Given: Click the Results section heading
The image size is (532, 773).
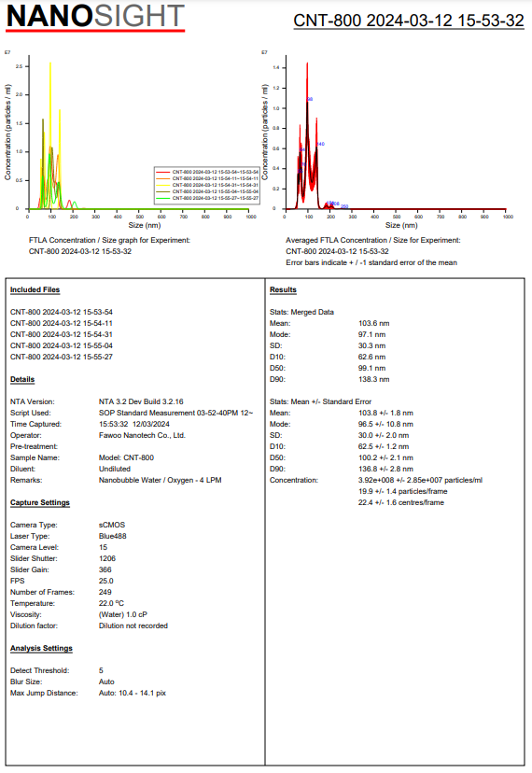Looking at the screenshot, I should [x=283, y=289].
